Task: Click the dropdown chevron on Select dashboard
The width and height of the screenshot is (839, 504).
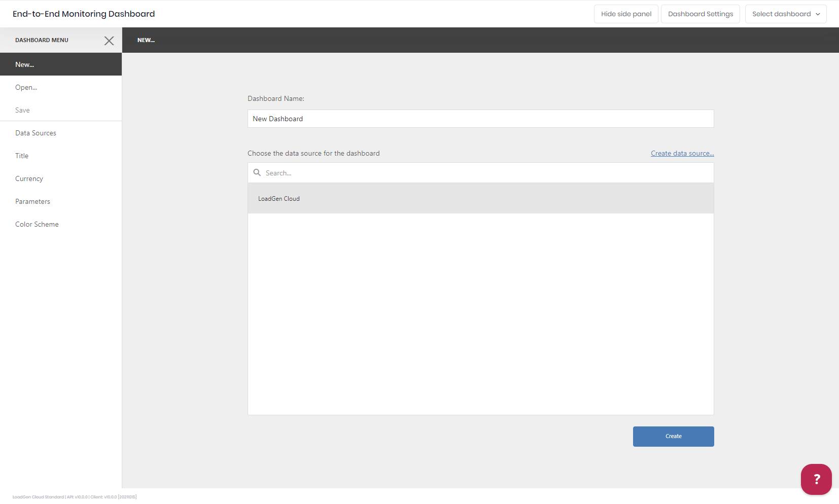Action: (818, 14)
